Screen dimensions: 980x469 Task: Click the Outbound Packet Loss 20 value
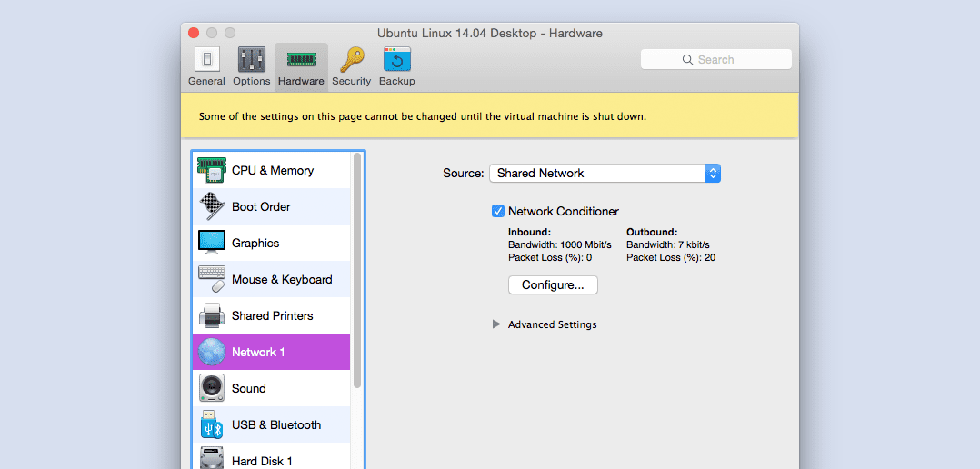point(710,257)
